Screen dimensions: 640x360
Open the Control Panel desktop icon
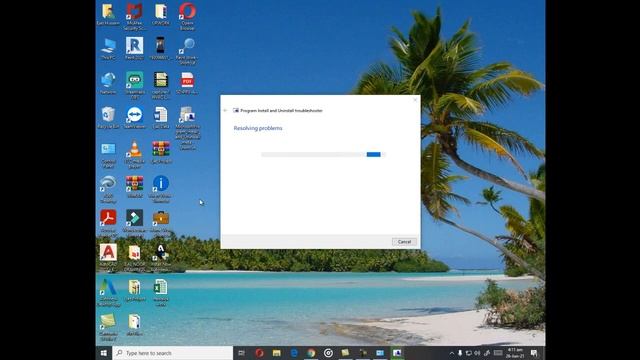108,155
